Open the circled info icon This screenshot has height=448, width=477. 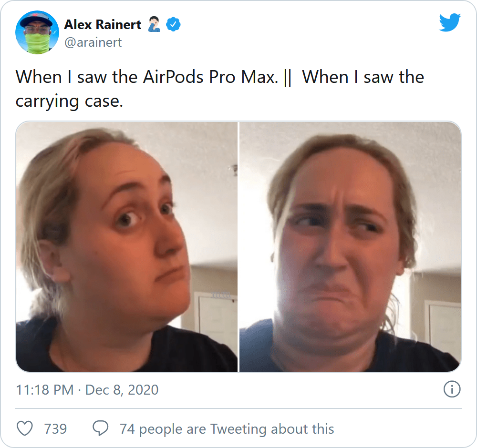pyautogui.click(x=452, y=389)
